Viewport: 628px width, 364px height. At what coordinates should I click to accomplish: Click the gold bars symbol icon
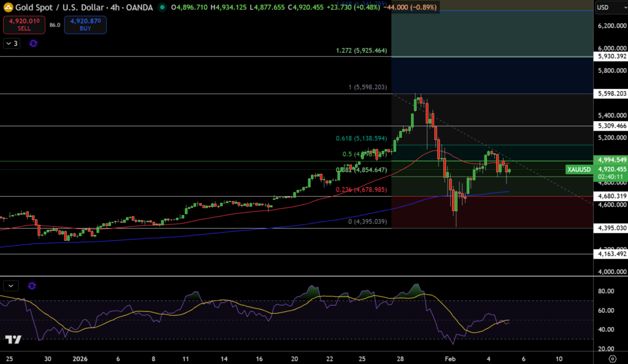pyautogui.click(x=7, y=7)
